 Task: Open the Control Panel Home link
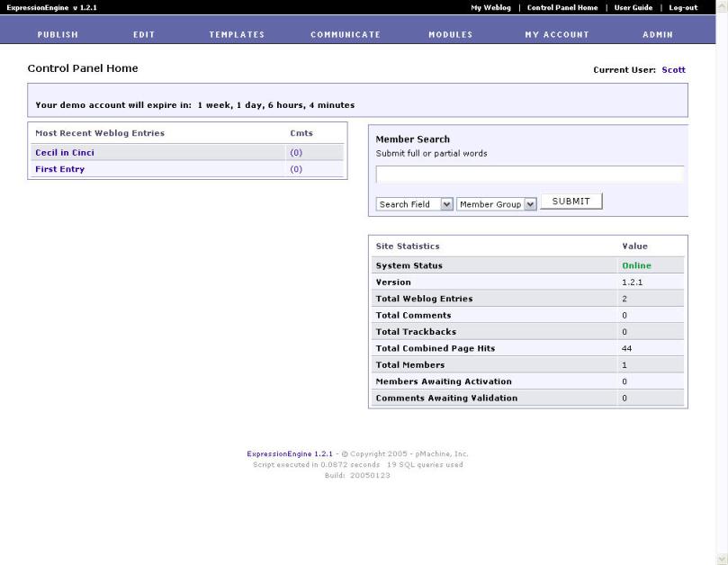(x=562, y=7)
